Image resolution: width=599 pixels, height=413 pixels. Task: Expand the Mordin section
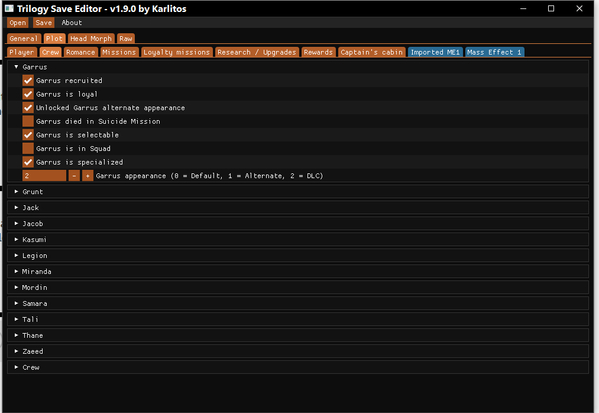click(x=298, y=287)
